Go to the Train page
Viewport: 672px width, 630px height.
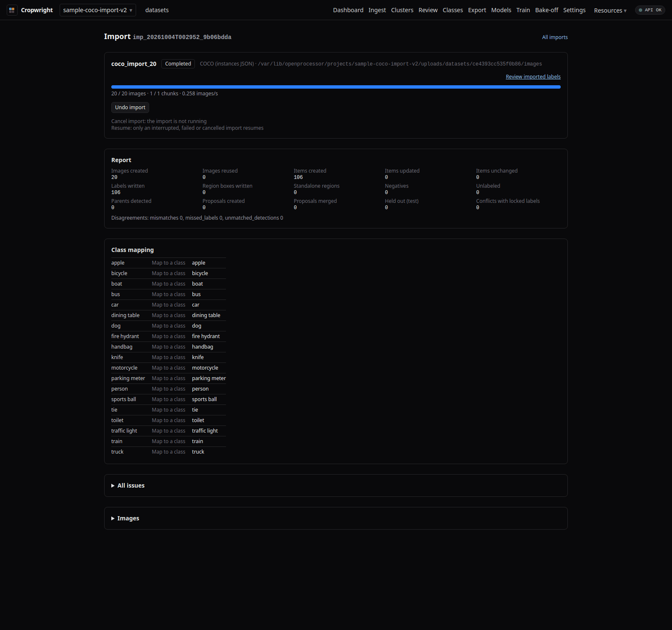tap(523, 10)
